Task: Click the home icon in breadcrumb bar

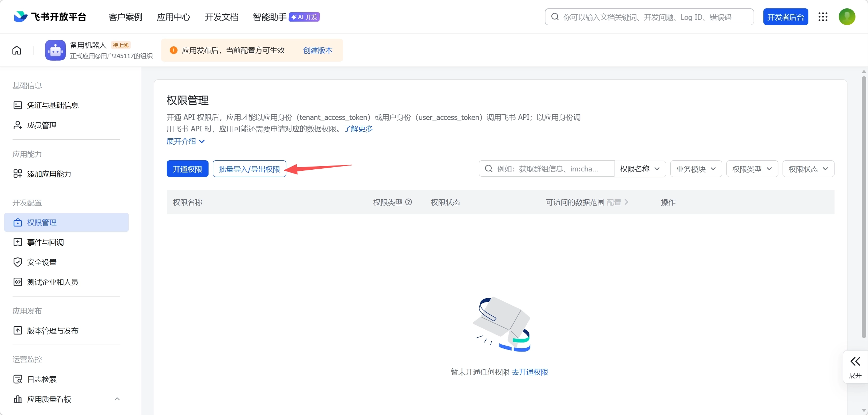Action: point(17,51)
